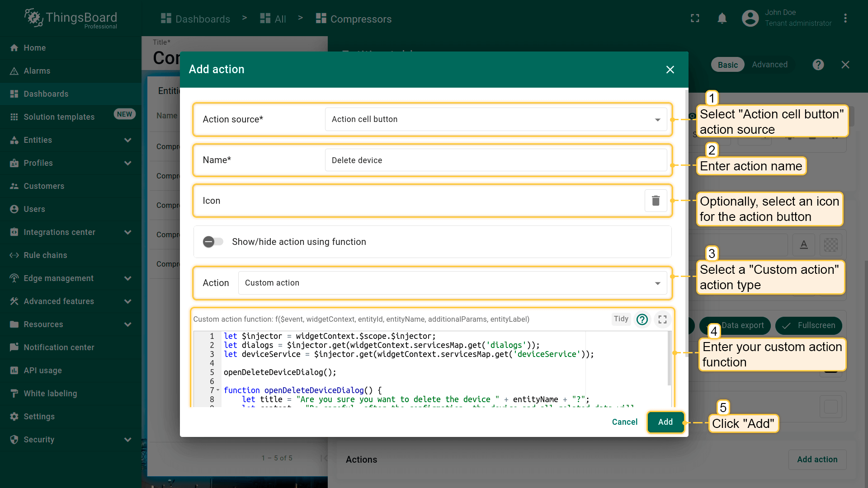
Task: Toggle the Data export chip
Action: click(742, 325)
